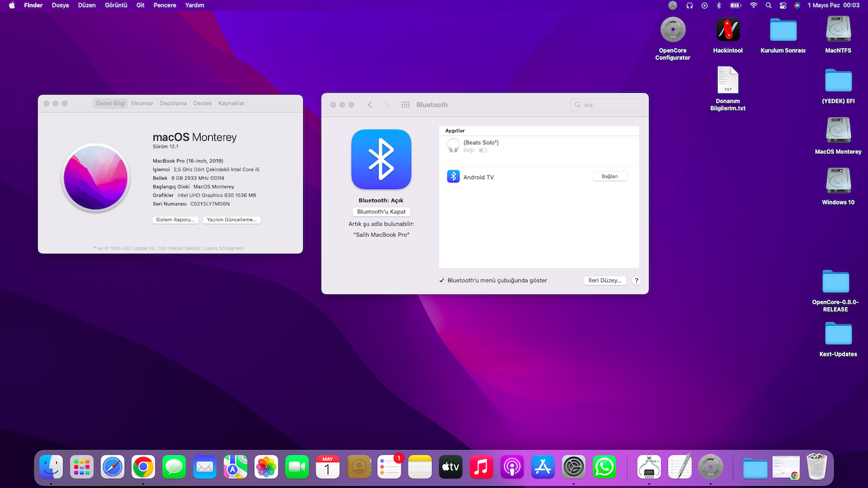Screen dimensions: 868x488
Task: Open the Apple menu
Action: point(12,5)
